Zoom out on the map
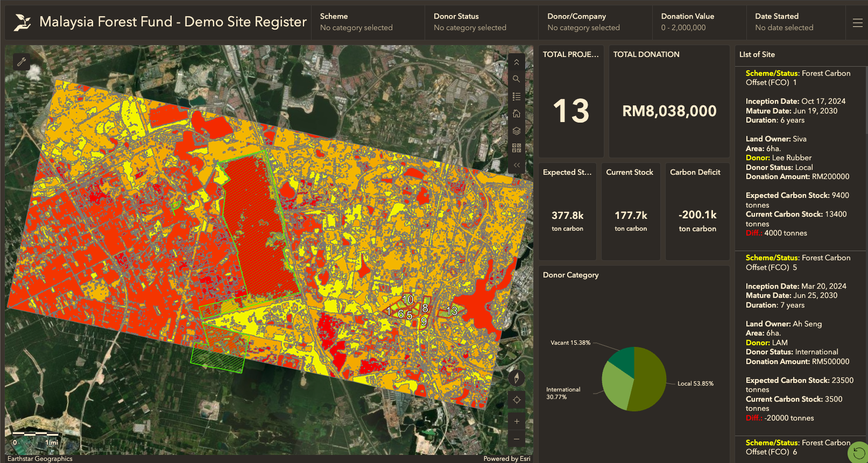Image resolution: width=868 pixels, height=463 pixels. point(517,439)
